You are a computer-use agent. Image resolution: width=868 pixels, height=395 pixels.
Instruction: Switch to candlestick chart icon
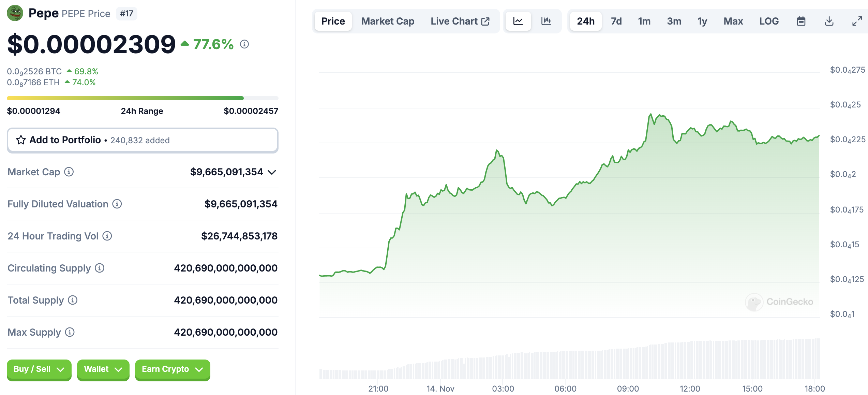point(546,21)
